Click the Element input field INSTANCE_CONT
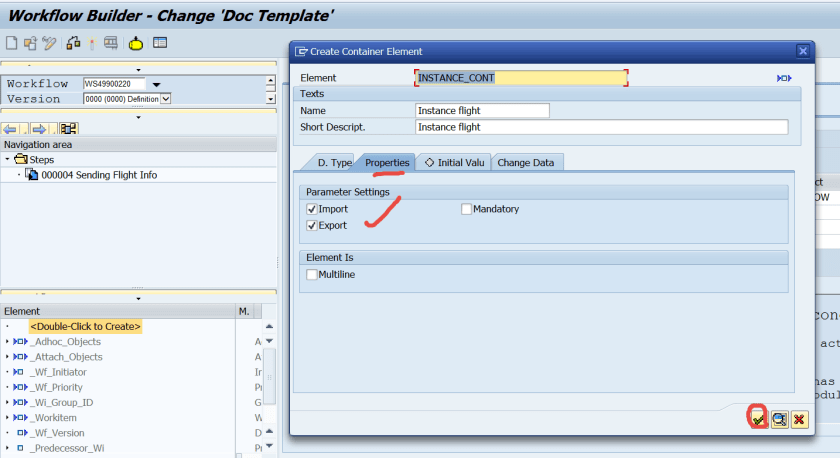Viewport: 840px width, 458px height. [x=521, y=78]
